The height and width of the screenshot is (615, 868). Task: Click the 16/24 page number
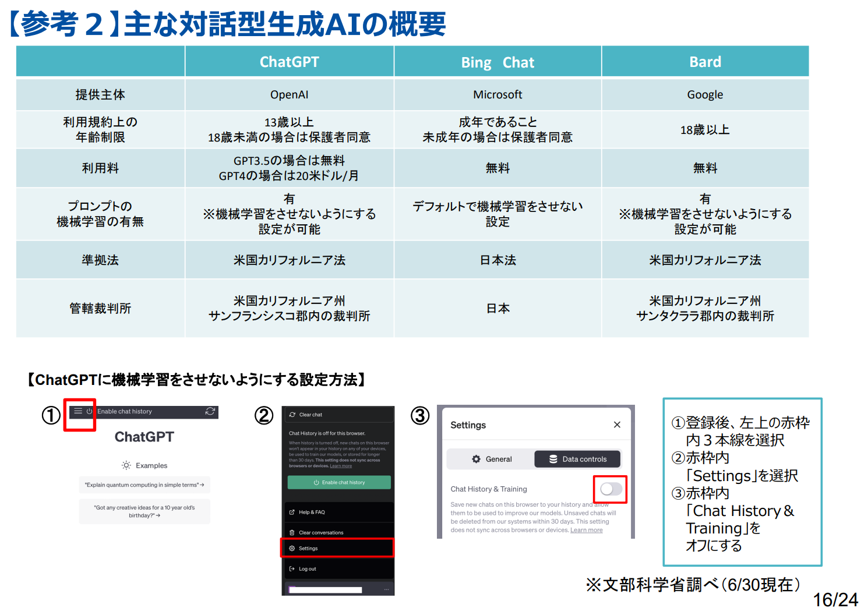pos(835,599)
